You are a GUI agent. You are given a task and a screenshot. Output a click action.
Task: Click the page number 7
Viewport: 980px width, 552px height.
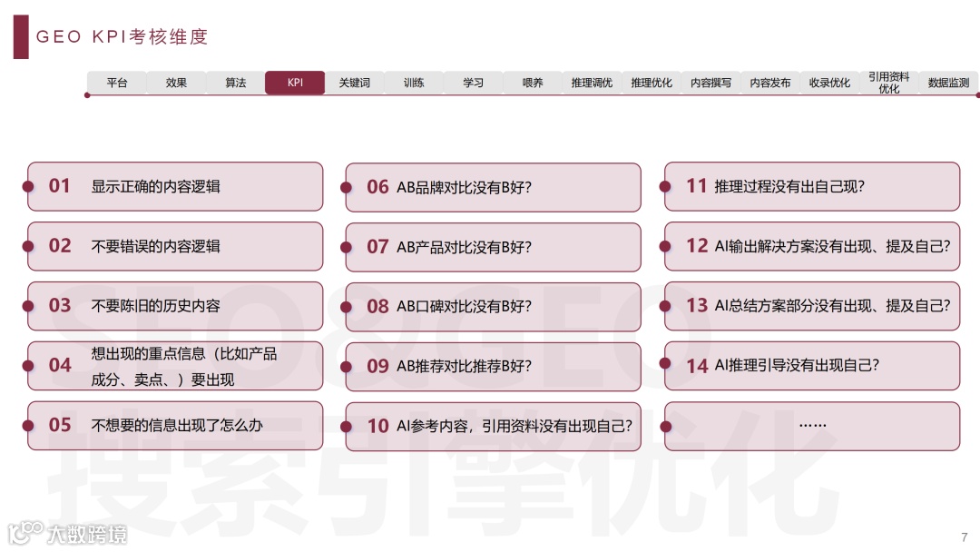point(965,537)
